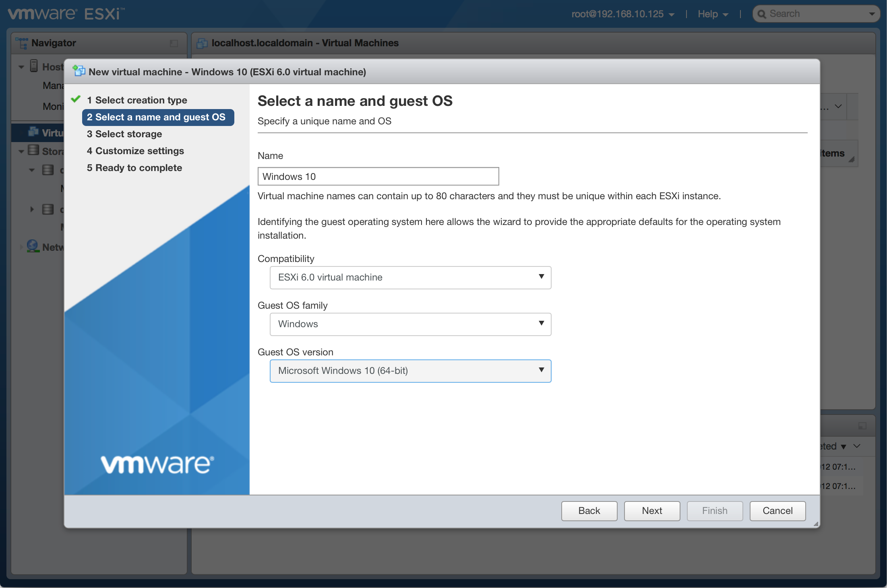Go to step 5 Ready to complete

pos(134,167)
